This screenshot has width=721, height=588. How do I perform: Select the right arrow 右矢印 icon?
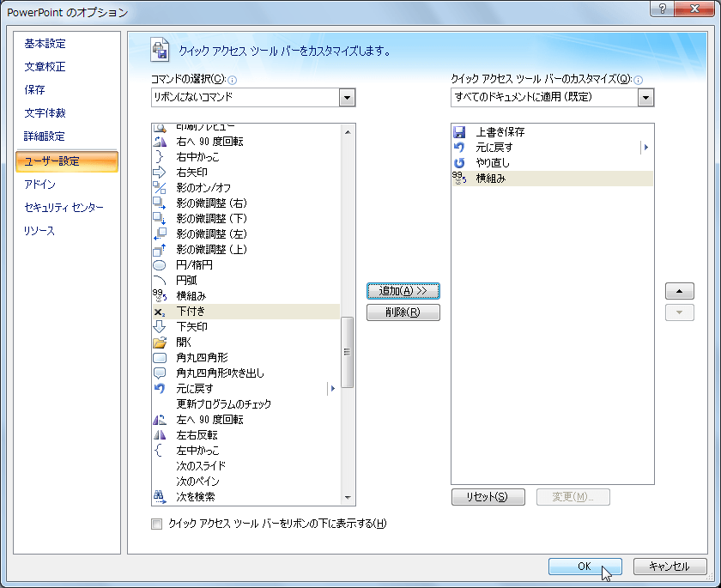(x=160, y=173)
